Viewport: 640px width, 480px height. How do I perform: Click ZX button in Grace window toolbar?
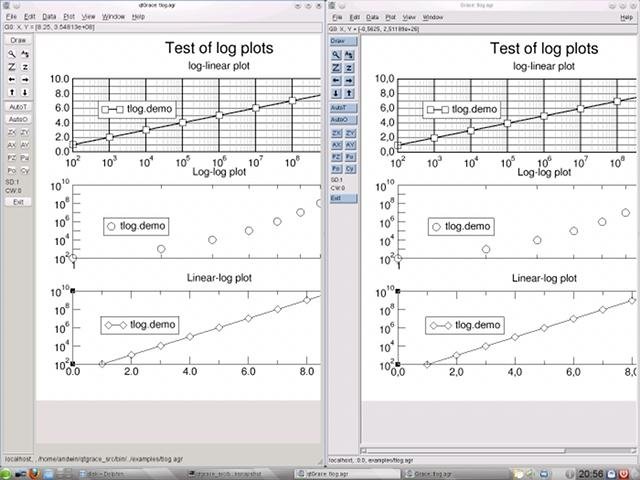click(336, 133)
